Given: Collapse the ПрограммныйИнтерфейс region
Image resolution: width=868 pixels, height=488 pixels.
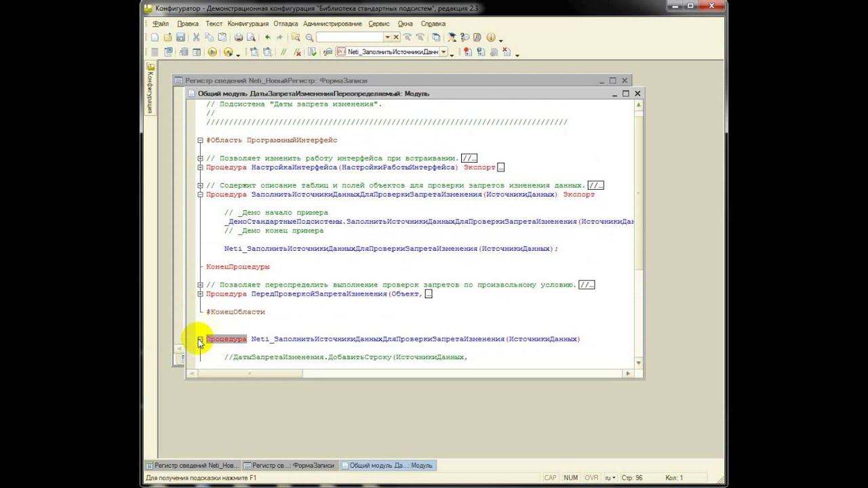Looking at the screenshot, I should [x=200, y=140].
